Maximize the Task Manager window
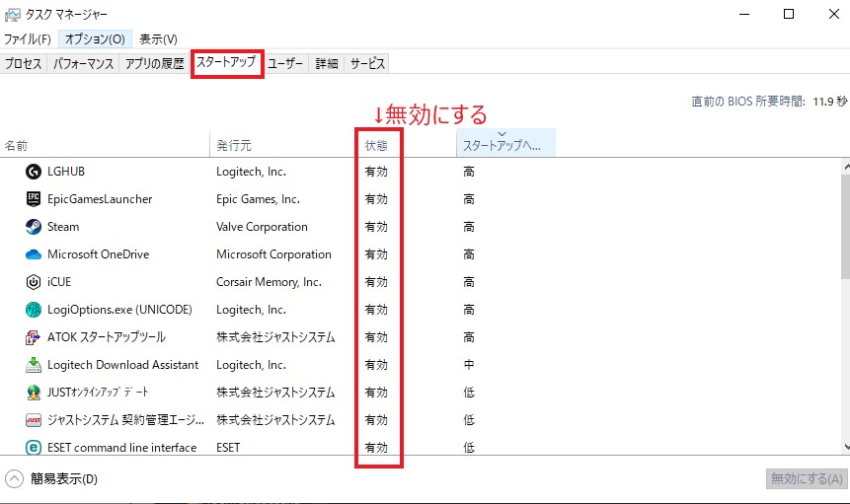The width and height of the screenshot is (850, 504). click(x=789, y=14)
